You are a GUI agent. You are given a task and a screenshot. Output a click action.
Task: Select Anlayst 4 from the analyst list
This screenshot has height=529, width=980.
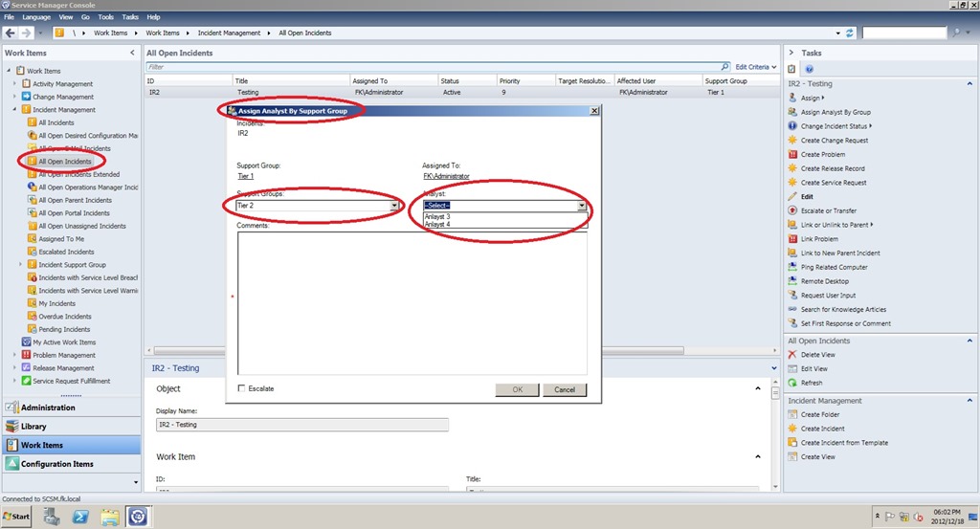[437, 225]
